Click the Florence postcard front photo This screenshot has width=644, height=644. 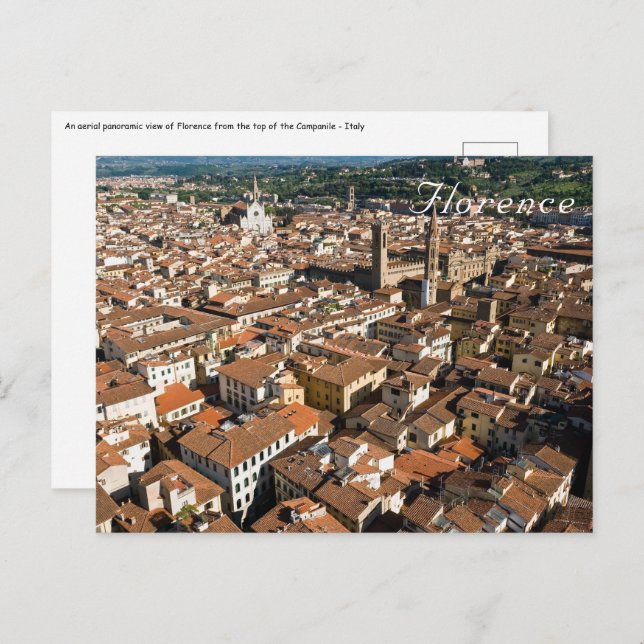344,344
